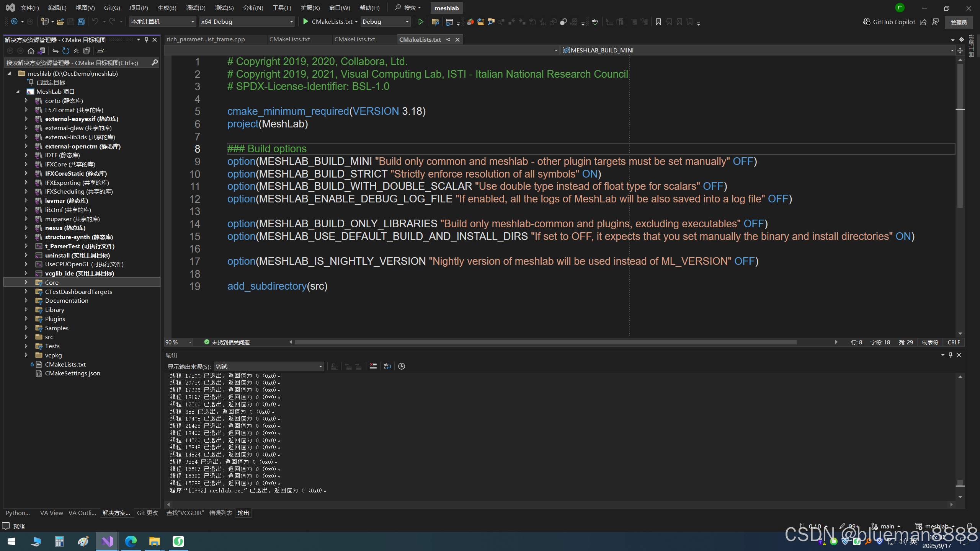Open the Edge browser from taskbar

(131, 541)
